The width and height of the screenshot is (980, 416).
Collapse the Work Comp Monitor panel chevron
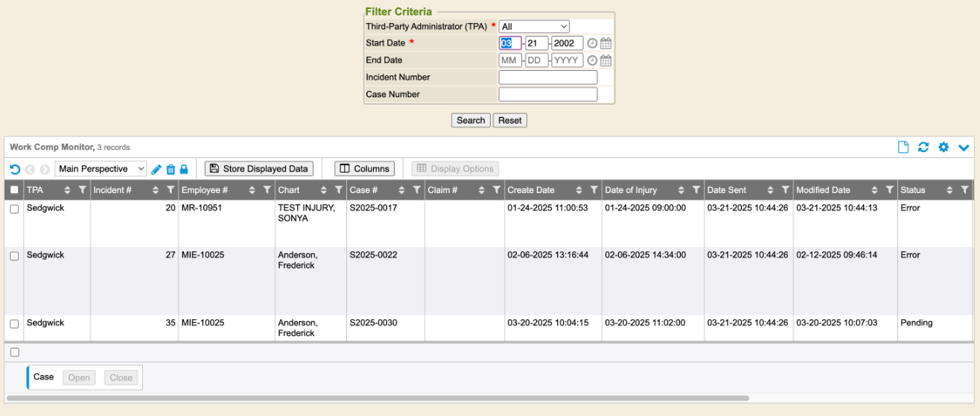964,148
